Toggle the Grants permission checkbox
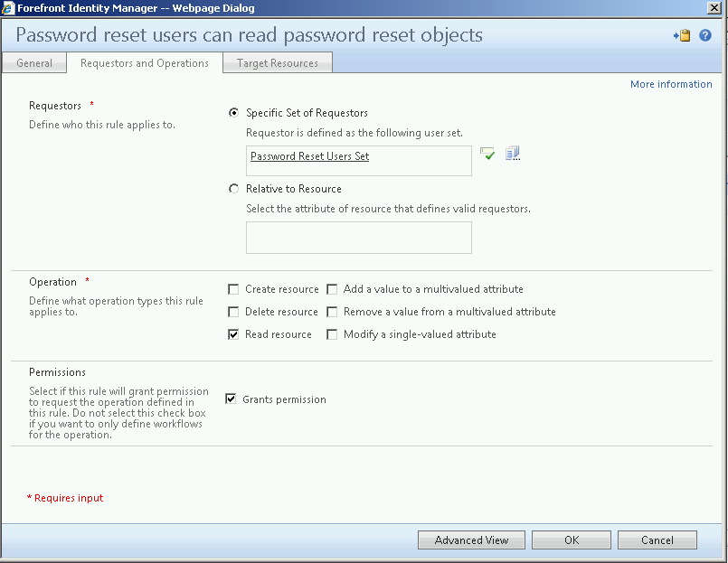This screenshot has width=728, height=563. (231, 399)
